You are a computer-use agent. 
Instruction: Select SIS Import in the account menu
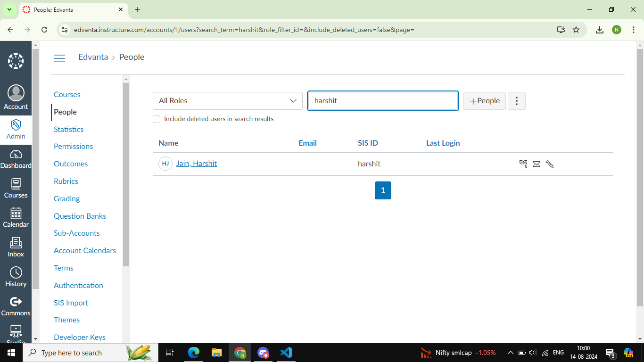71,303
